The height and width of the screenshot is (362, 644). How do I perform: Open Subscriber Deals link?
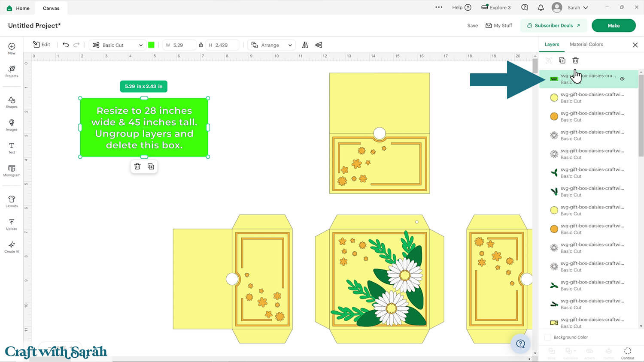click(x=553, y=26)
